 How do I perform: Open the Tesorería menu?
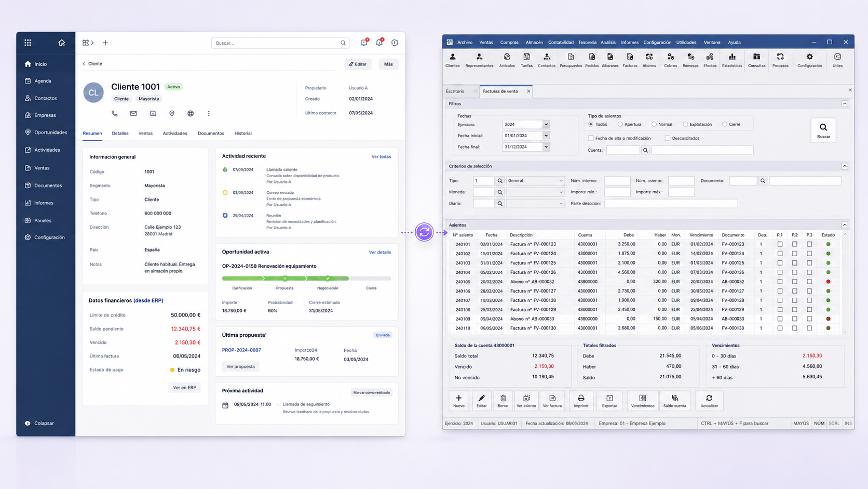click(587, 43)
